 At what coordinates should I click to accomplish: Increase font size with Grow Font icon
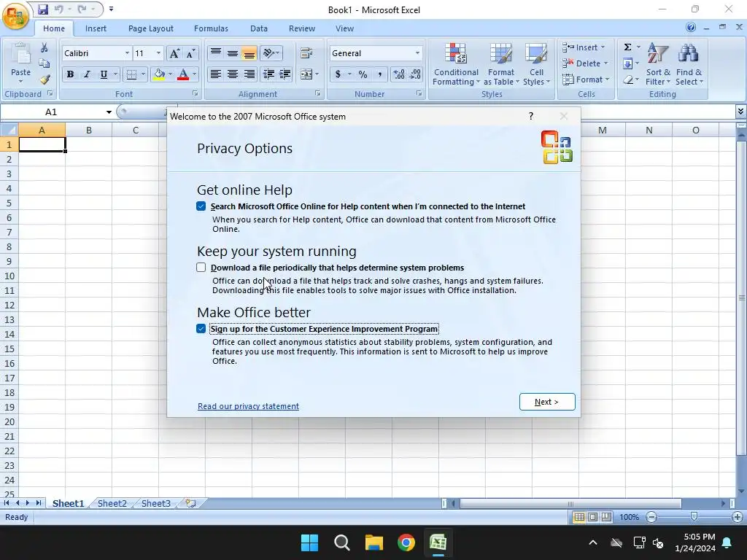coord(174,53)
